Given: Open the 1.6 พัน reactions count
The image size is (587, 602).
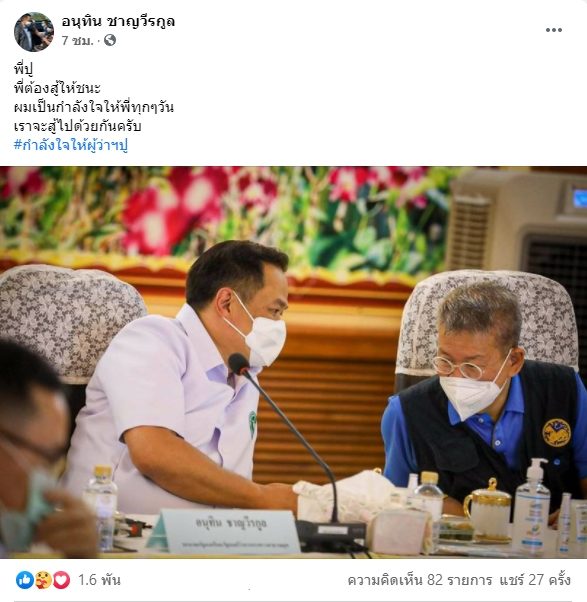Looking at the screenshot, I should (x=99, y=580).
